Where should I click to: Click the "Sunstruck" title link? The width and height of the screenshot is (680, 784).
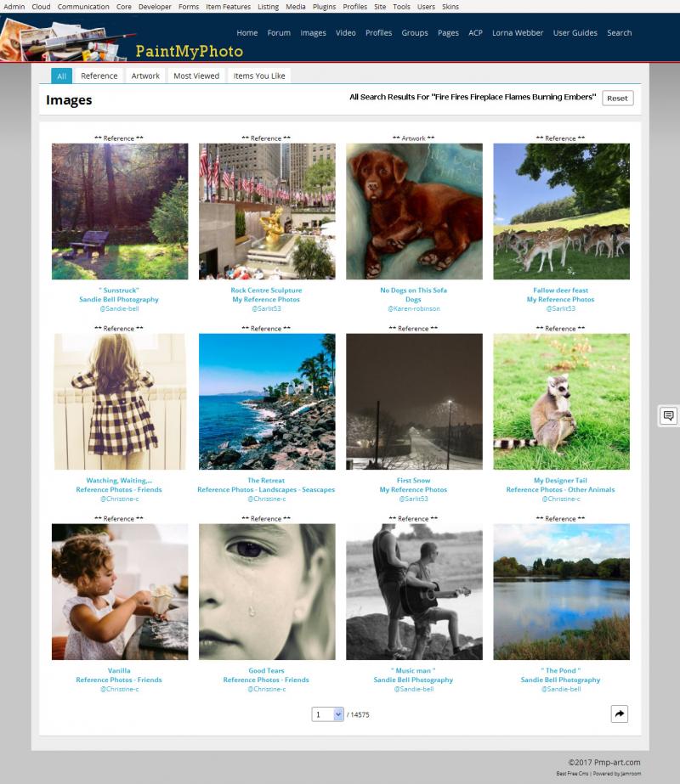coord(119,290)
